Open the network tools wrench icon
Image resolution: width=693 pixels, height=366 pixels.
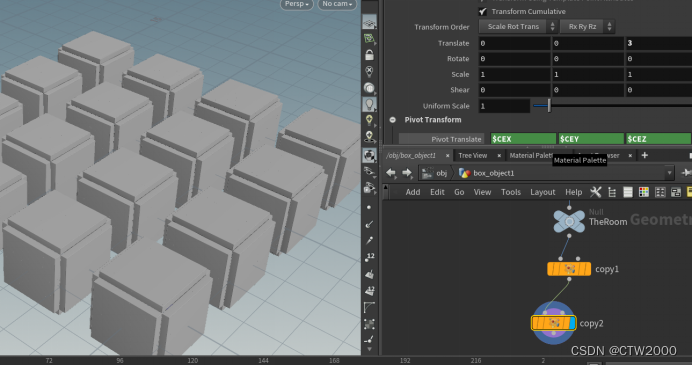point(596,192)
